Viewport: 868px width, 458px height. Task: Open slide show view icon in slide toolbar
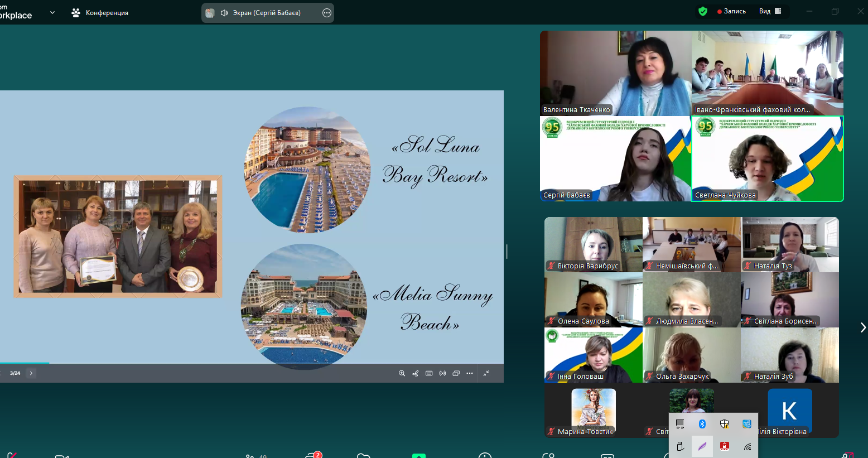[456, 373]
